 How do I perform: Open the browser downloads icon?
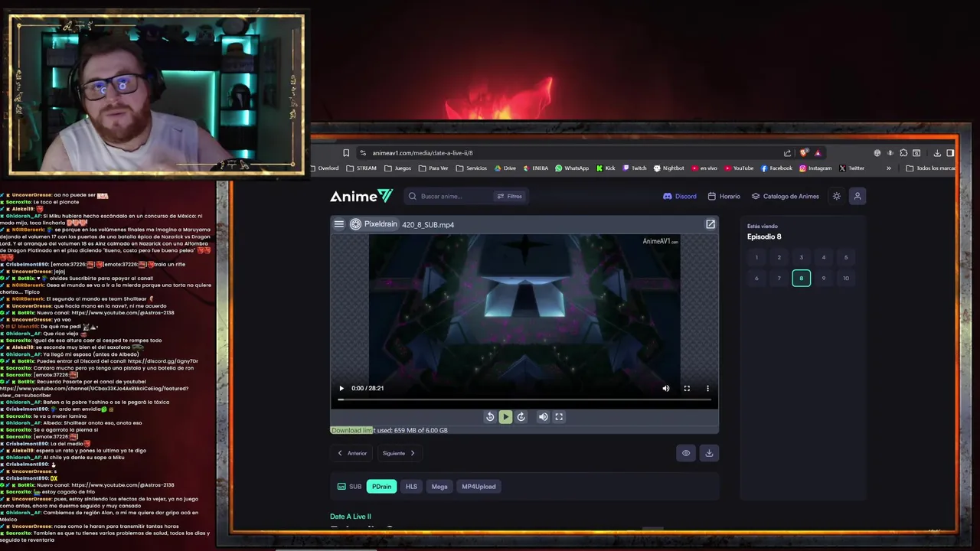click(937, 152)
